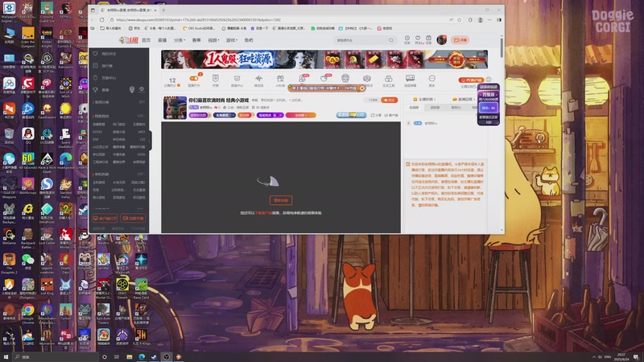Screen dimensions: 644x362
Task: Click the browser refresh button
Action: tap(102, 19)
